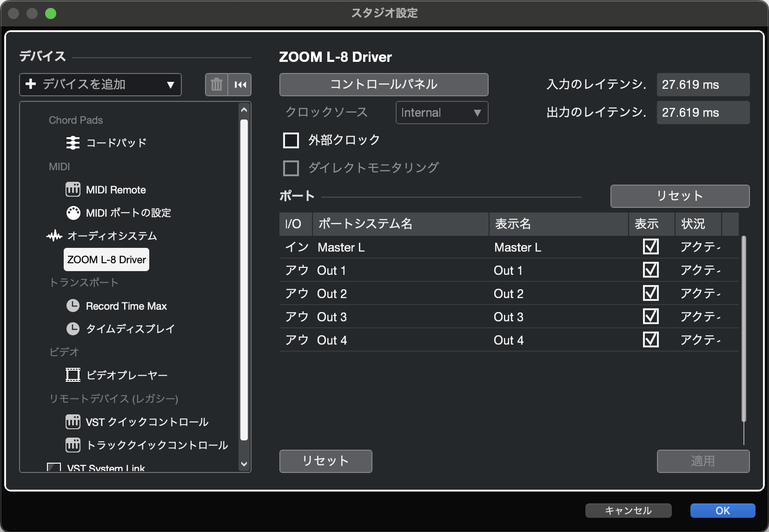Open the デバイスを追加 dropdown

pyautogui.click(x=100, y=85)
